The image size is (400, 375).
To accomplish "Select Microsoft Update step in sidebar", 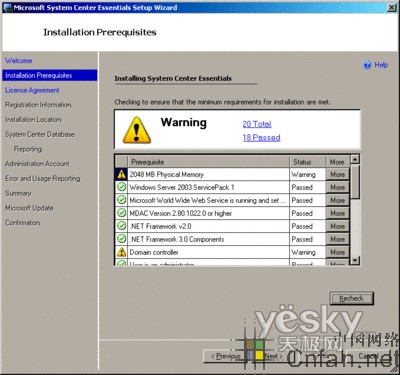I will pos(29,208).
